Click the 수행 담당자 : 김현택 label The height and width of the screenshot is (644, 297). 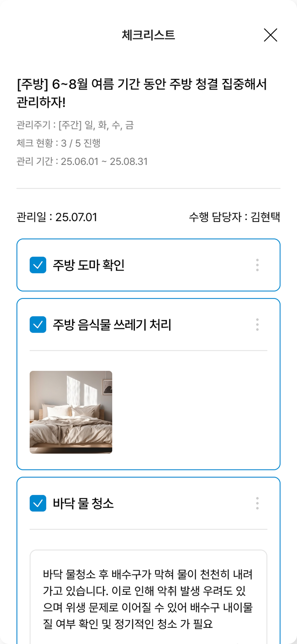point(234,217)
